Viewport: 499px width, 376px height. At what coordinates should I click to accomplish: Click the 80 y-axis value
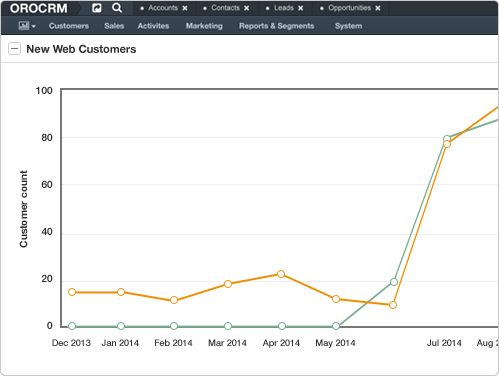[x=47, y=137]
